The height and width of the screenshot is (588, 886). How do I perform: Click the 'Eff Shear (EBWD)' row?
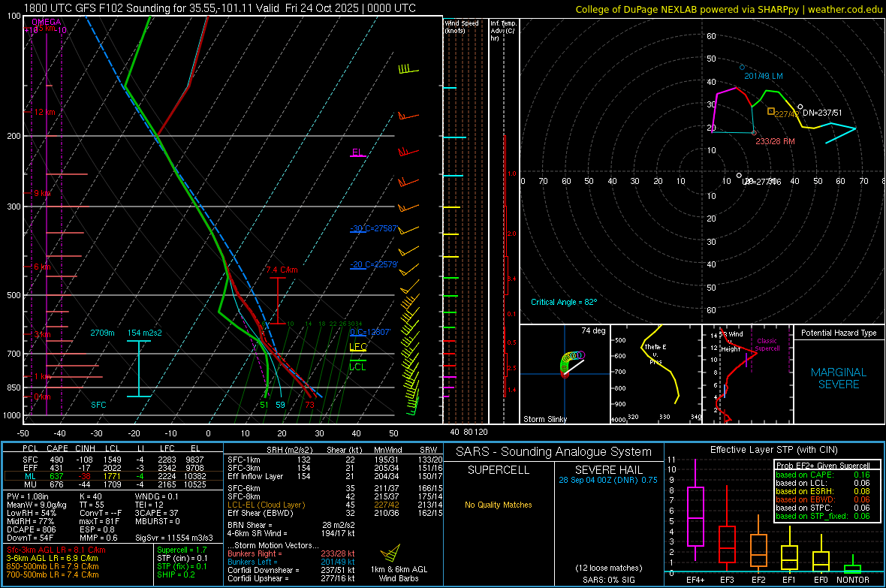(x=335, y=514)
